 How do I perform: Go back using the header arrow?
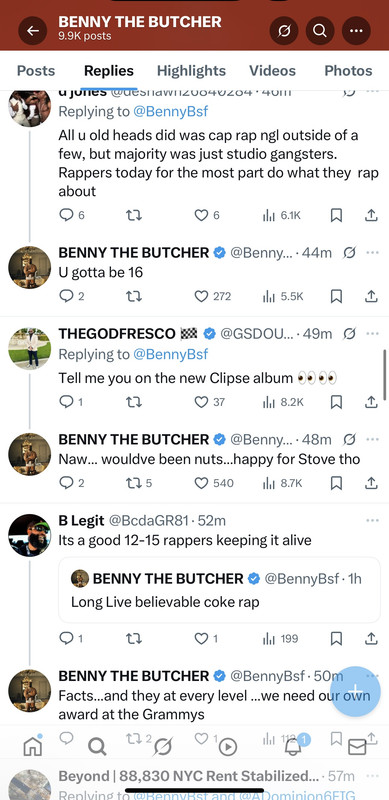[33, 31]
